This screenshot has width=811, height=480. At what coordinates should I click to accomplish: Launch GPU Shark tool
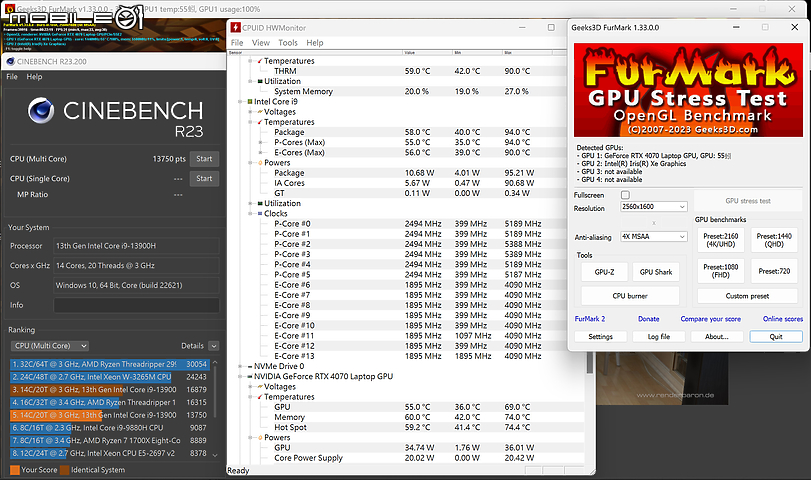tap(656, 272)
